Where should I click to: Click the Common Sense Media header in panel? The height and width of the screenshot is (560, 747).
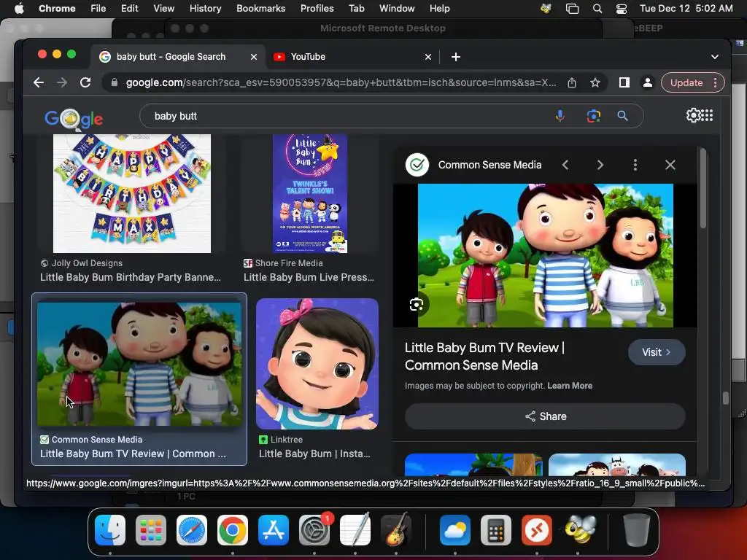[489, 165]
